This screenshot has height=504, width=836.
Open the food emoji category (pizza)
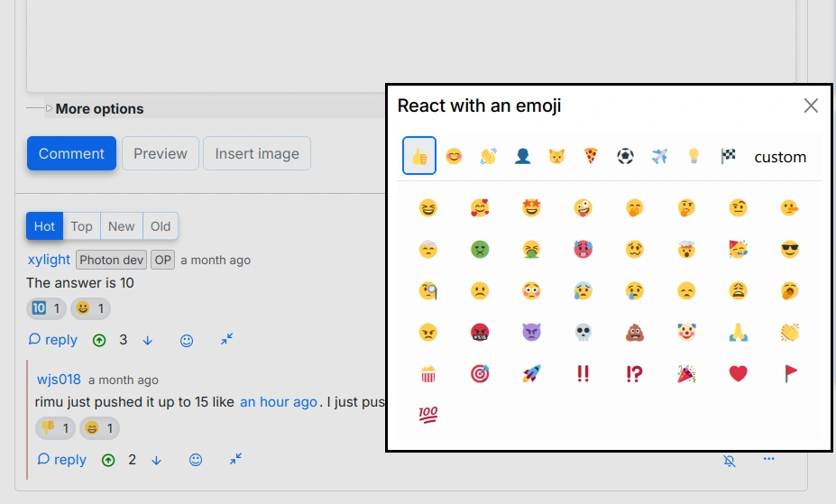590,156
